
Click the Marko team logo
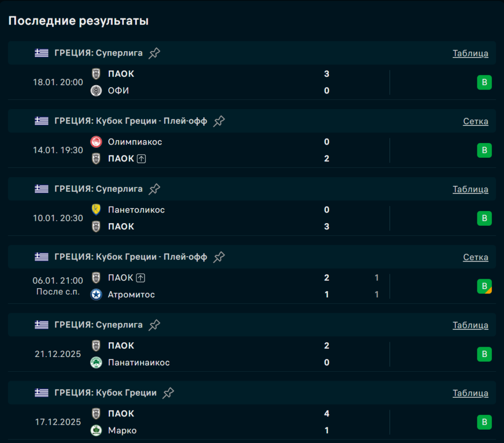point(96,431)
